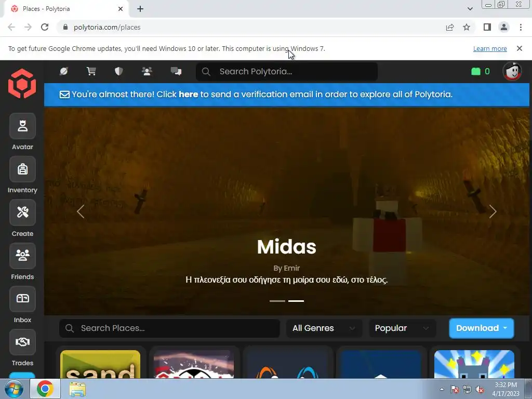The width and height of the screenshot is (532, 399).
Task: Open the Friends sidebar icon
Action: [x=22, y=256]
